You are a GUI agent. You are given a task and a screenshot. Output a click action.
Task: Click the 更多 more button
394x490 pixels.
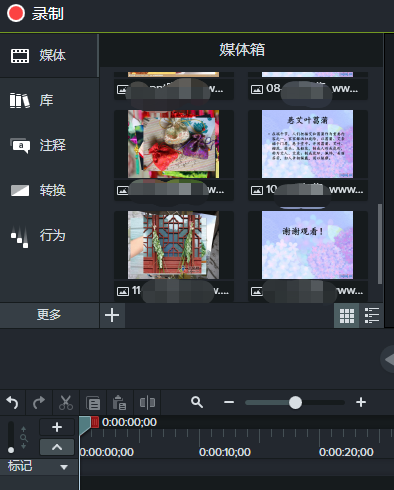49,315
